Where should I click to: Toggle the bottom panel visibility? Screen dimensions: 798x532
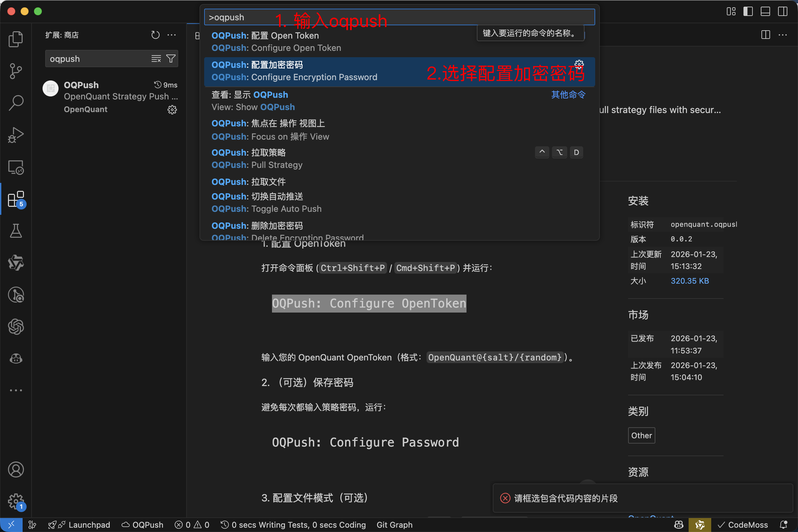[765, 11]
